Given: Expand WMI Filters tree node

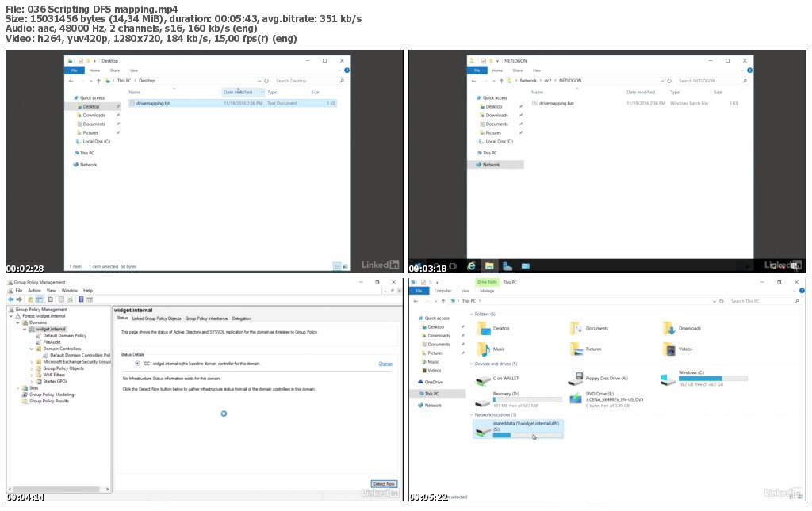Looking at the screenshot, I should click(32, 376).
